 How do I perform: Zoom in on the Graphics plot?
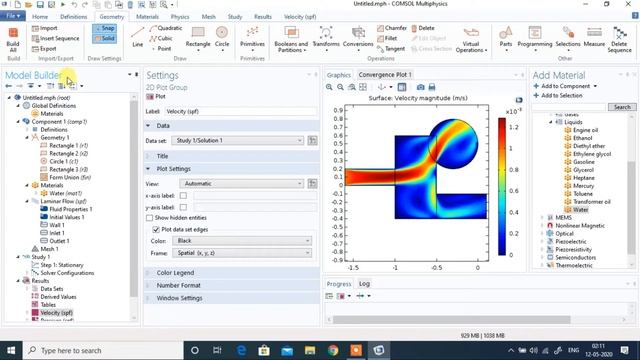[329, 87]
